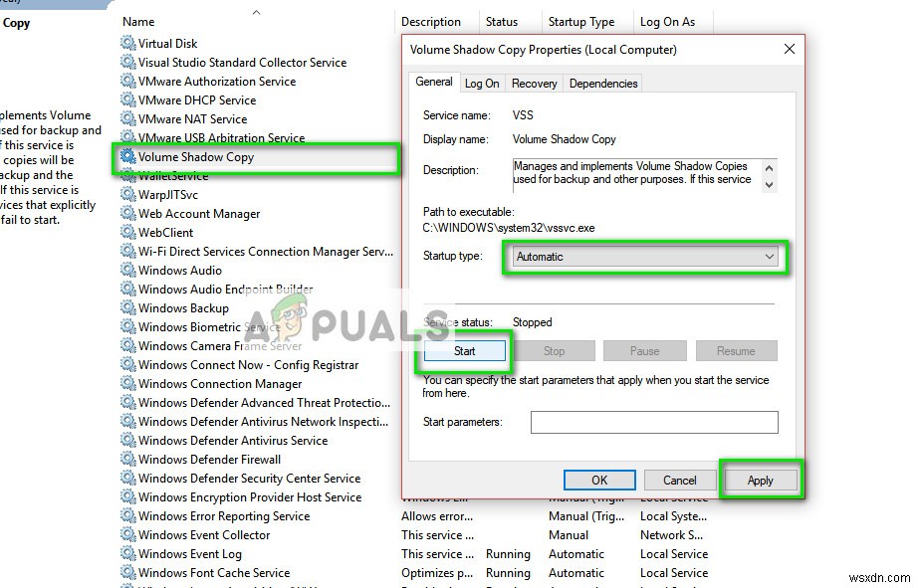Click the Windows Font Cache Service gear icon
Screen dimensions: 922x588
point(128,571)
